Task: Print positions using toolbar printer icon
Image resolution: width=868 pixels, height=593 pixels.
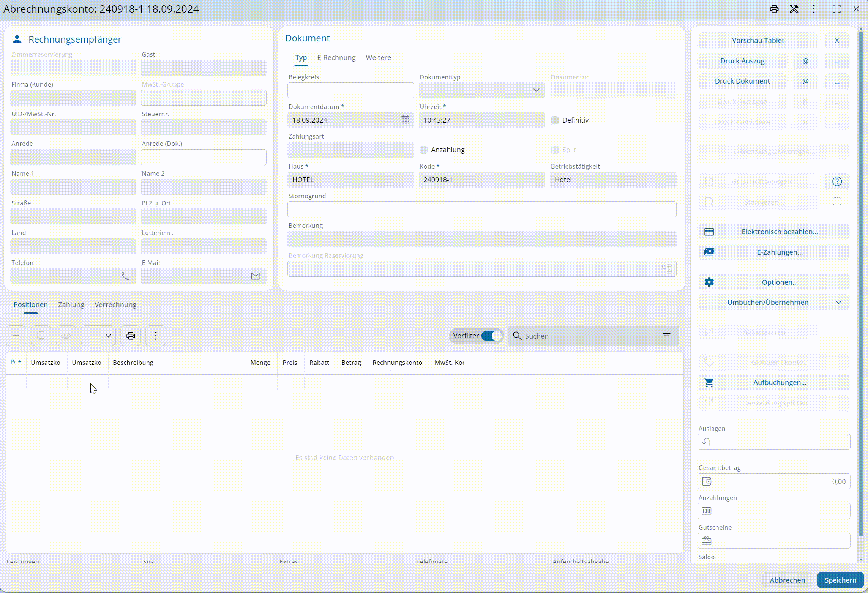Action: point(131,336)
